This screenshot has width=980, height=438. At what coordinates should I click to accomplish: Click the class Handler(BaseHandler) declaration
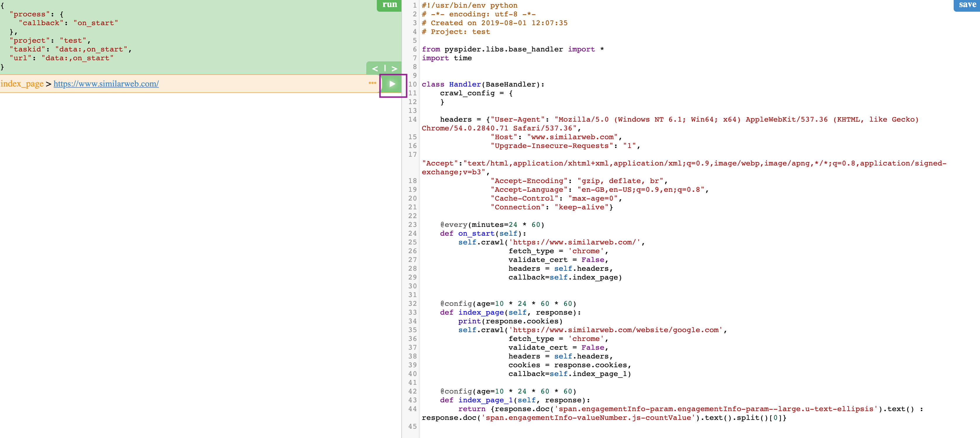click(483, 85)
